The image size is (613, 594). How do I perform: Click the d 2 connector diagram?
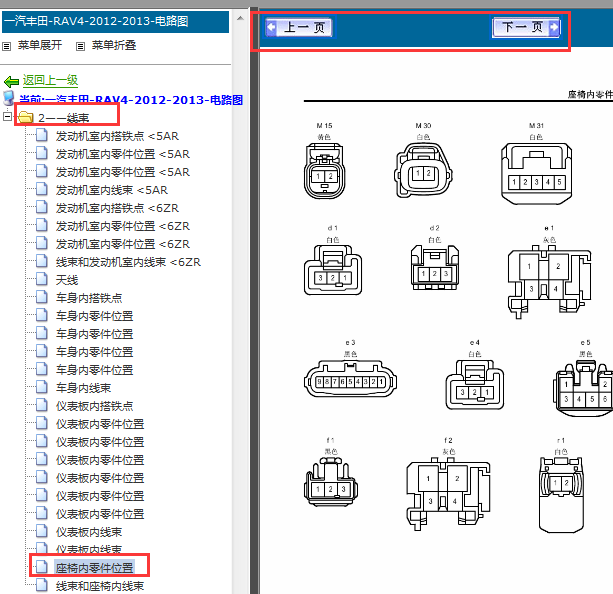point(434,267)
